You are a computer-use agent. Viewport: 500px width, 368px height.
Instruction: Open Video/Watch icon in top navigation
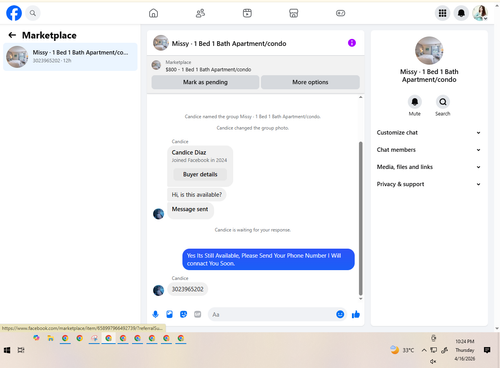(x=247, y=13)
